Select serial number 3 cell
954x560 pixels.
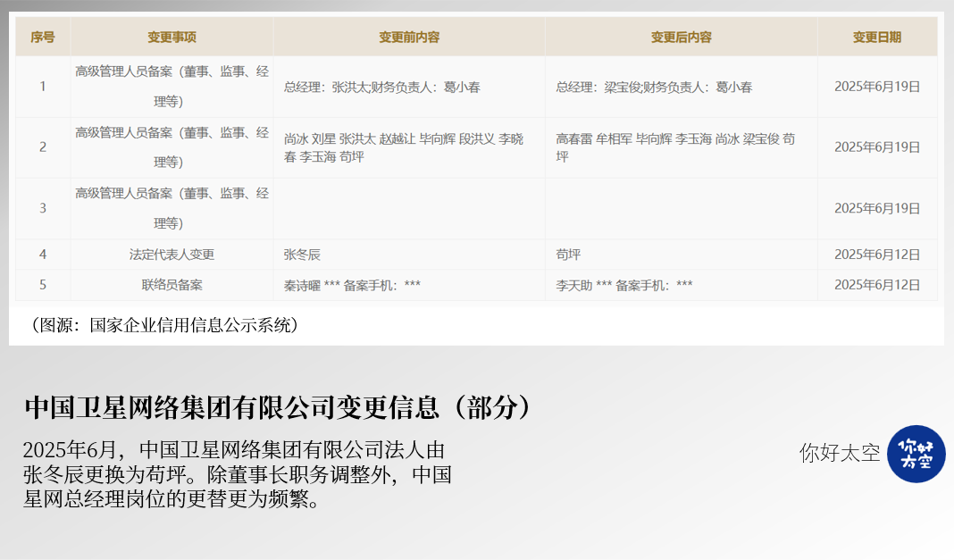tap(43, 209)
